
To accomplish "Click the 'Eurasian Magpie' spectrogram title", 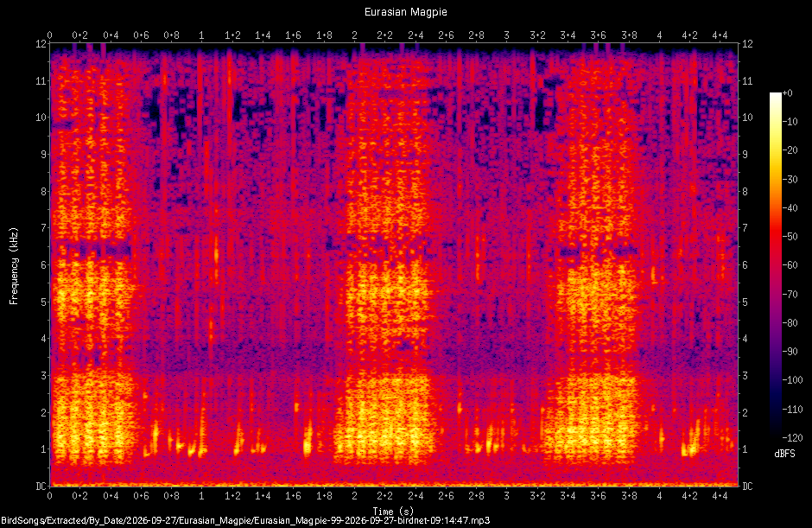I will [405, 12].
